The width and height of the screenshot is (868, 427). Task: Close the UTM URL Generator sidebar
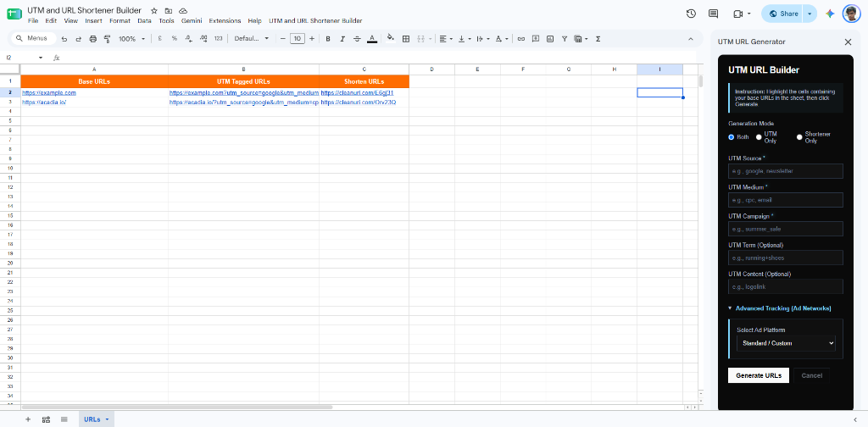[x=848, y=42]
